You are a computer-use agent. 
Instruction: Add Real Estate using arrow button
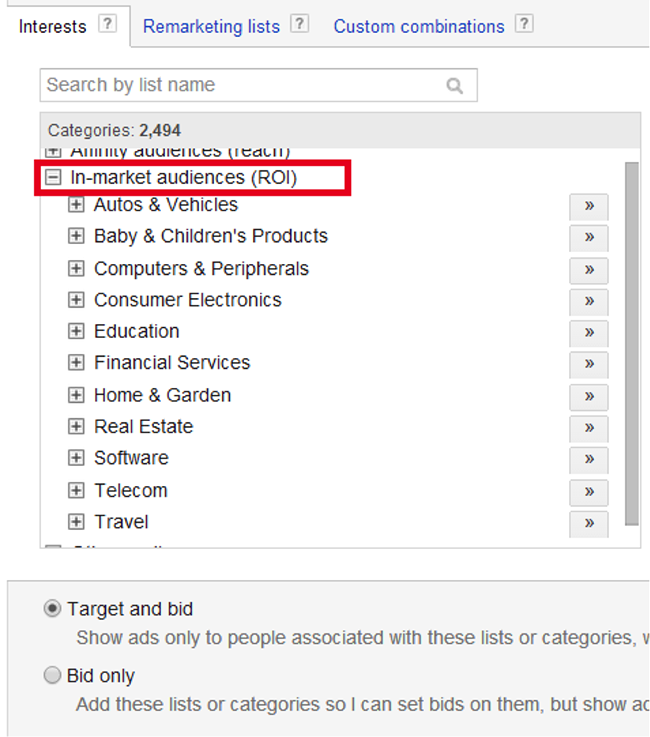coord(589,428)
